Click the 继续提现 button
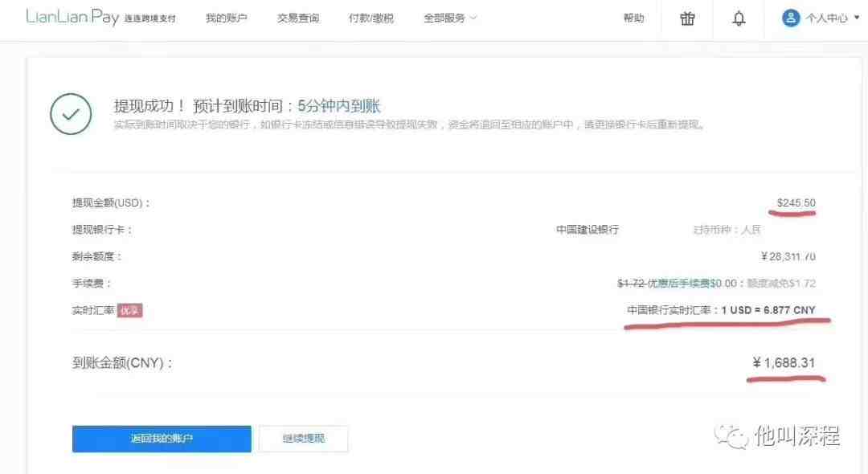The width and height of the screenshot is (868, 474). click(303, 439)
